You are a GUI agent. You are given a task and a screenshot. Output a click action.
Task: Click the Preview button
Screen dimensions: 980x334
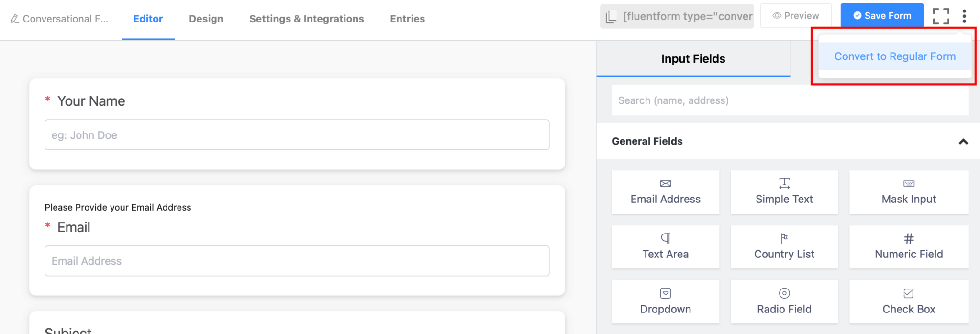(796, 16)
